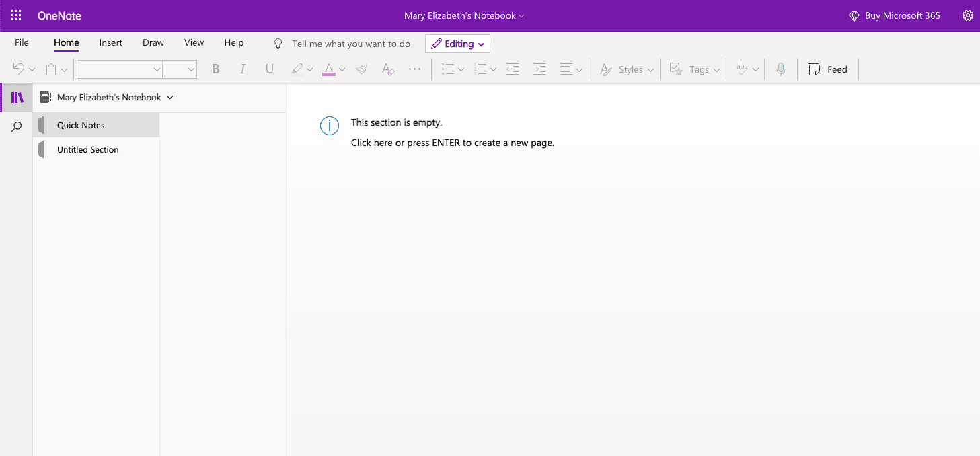Image resolution: width=980 pixels, height=456 pixels.
Task: Select the Untitled Section in the sidebar
Action: pyautogui.click(x=87, y=149)
